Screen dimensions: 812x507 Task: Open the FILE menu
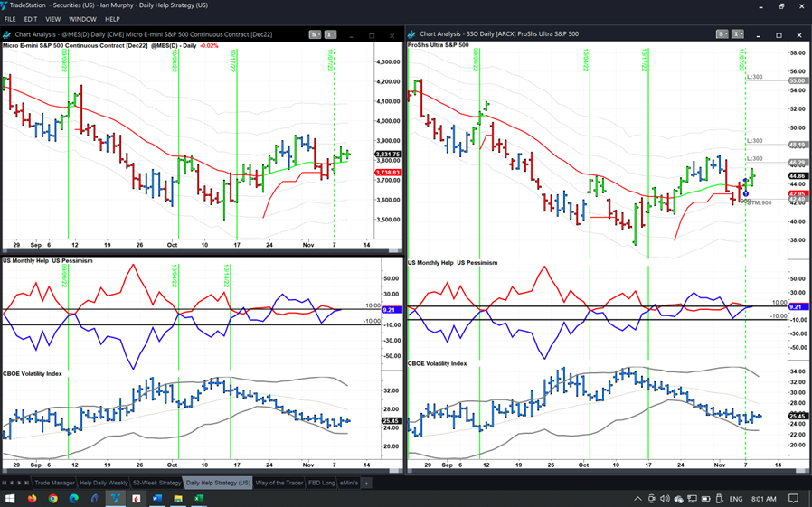click(10, 19)
